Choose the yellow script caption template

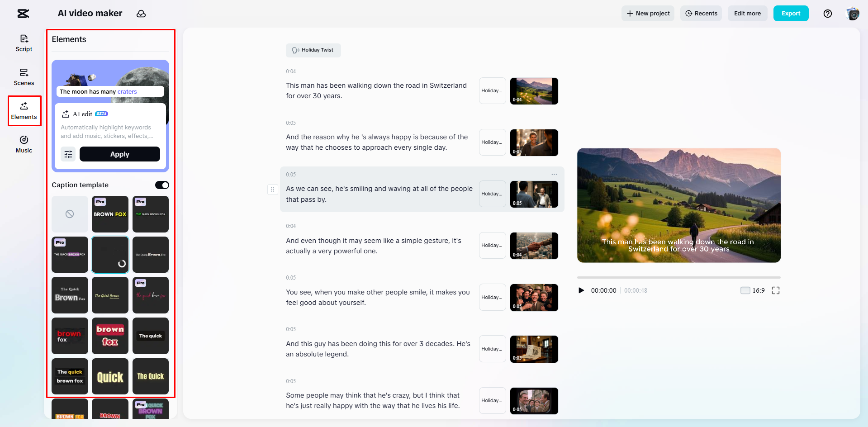click(x=110, y=295)
